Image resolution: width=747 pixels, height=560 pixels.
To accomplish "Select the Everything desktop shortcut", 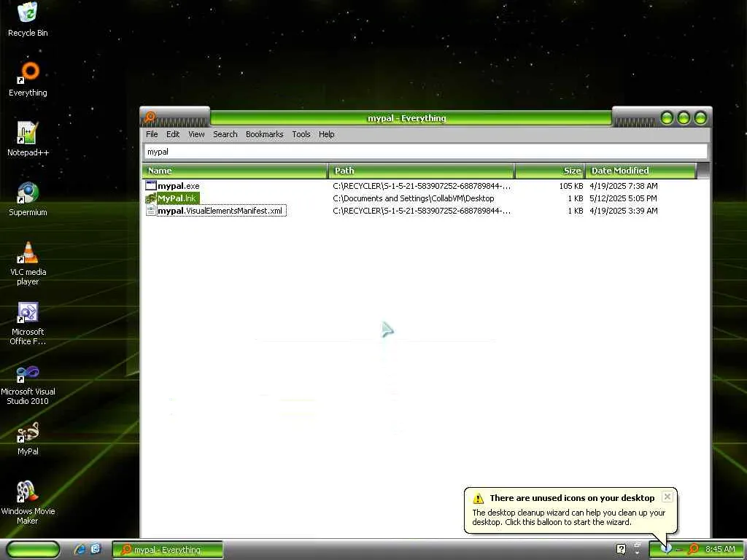I will click(28, 79).
